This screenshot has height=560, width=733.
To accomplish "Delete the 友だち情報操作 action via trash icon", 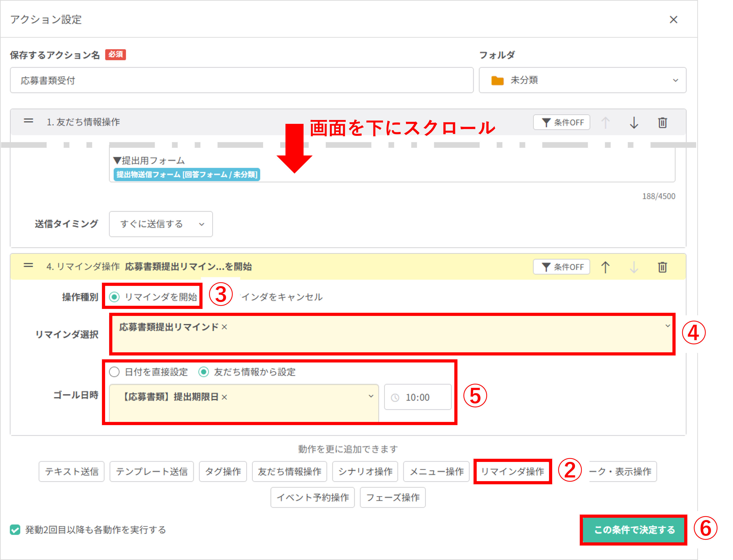I will tap(663, 122).
